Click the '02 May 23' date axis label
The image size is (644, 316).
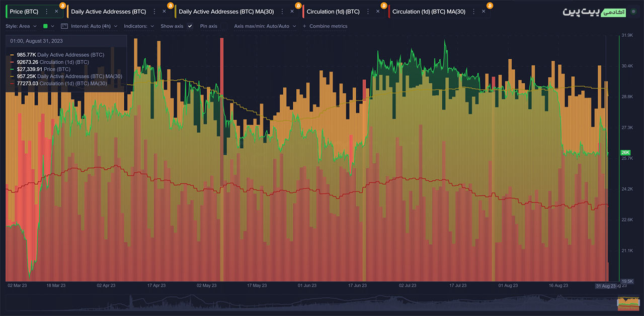(x=206, y=285)
